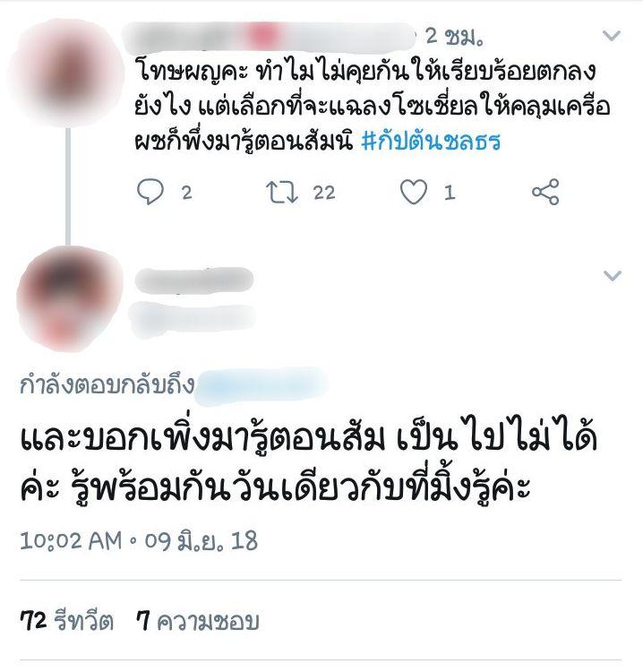Expand the reply tweet's chevron menu
Screen dimensions: 643x672
[x=612, y=276]
